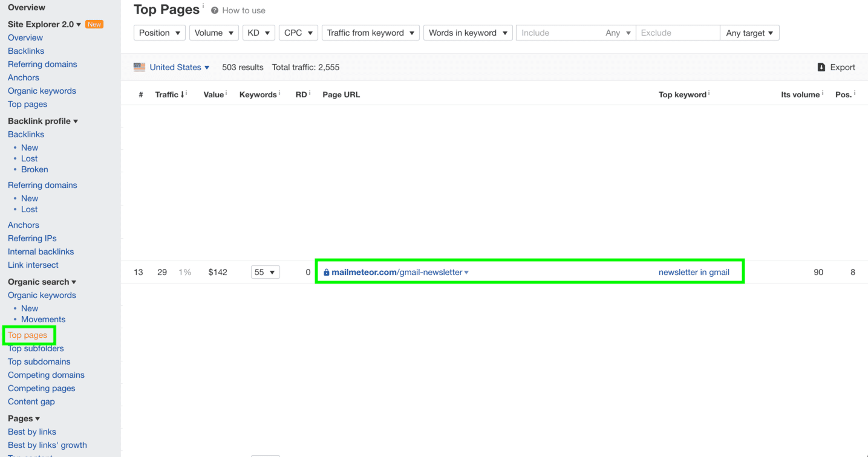Click the $142 value cell
The height and width of the screenshot is (457, 868).
pyautogui.click(x=218, y=272)
